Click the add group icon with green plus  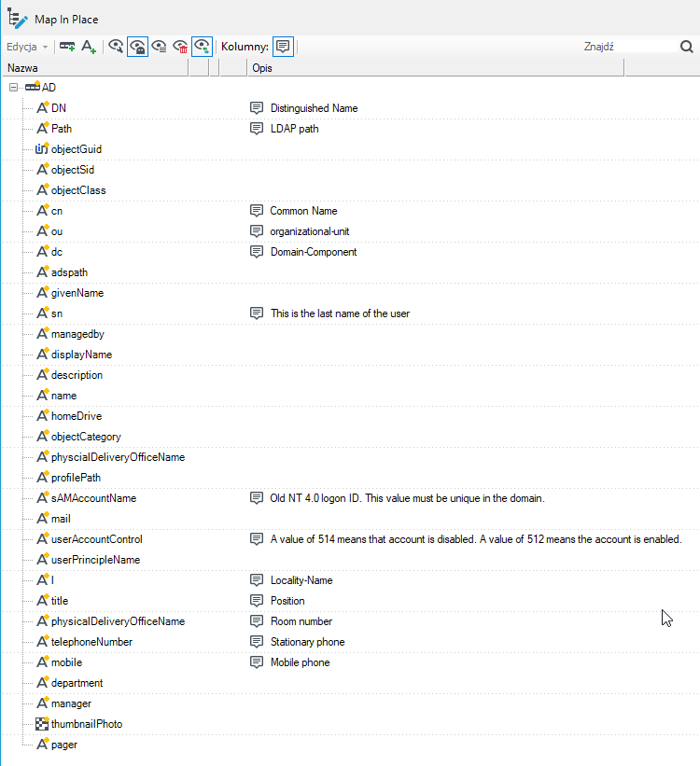click(x=67, y=47)
